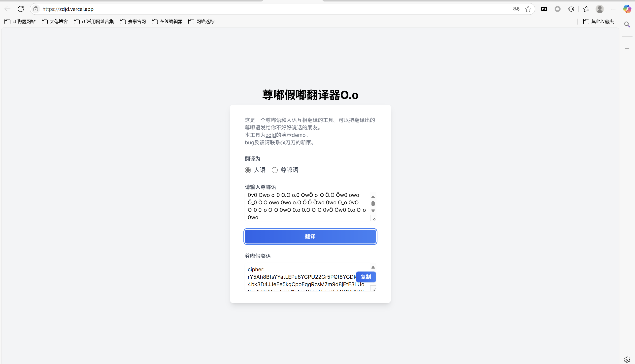View site information lock icon
Viewport: 635px width, 364px height.
click(x=36, y=9)
